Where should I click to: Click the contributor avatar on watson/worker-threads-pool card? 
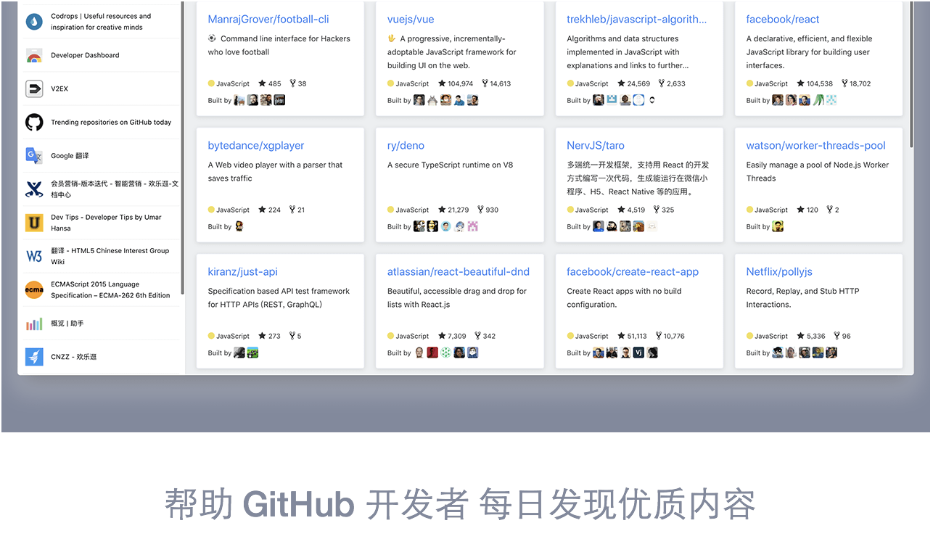point(778,226)
